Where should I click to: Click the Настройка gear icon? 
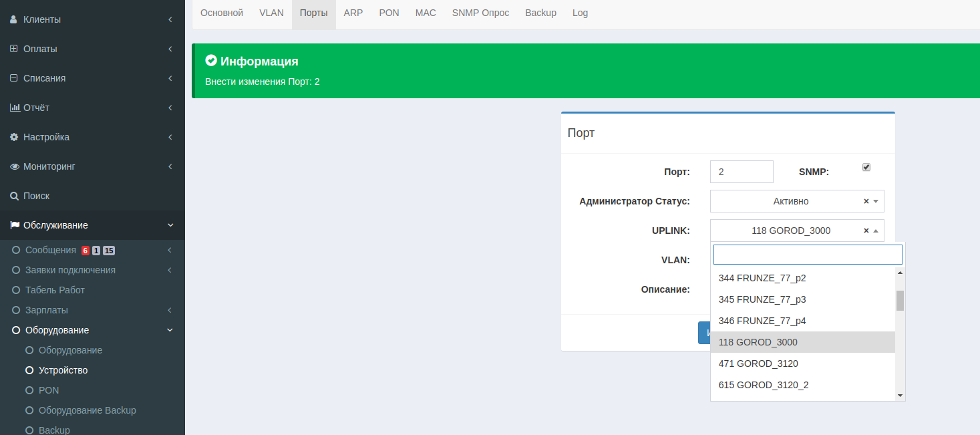pyautogui.click(x=14, y=137)
